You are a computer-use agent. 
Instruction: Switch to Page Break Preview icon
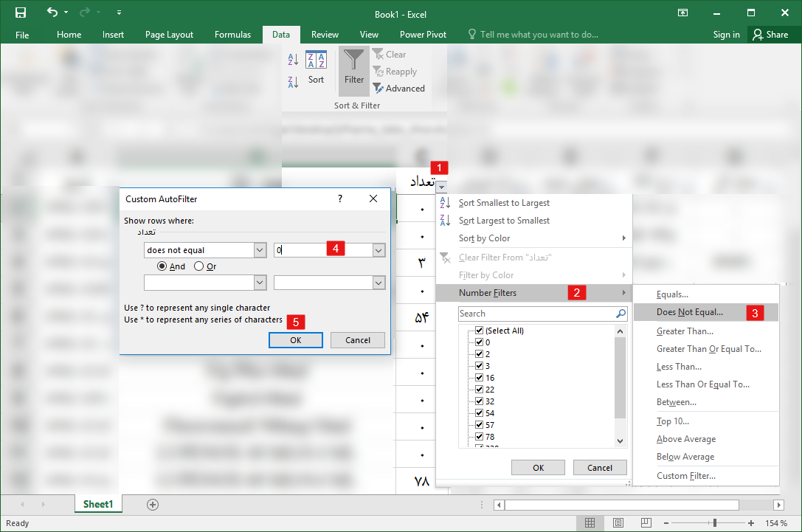pyautogui.click(x=646, y=523)
